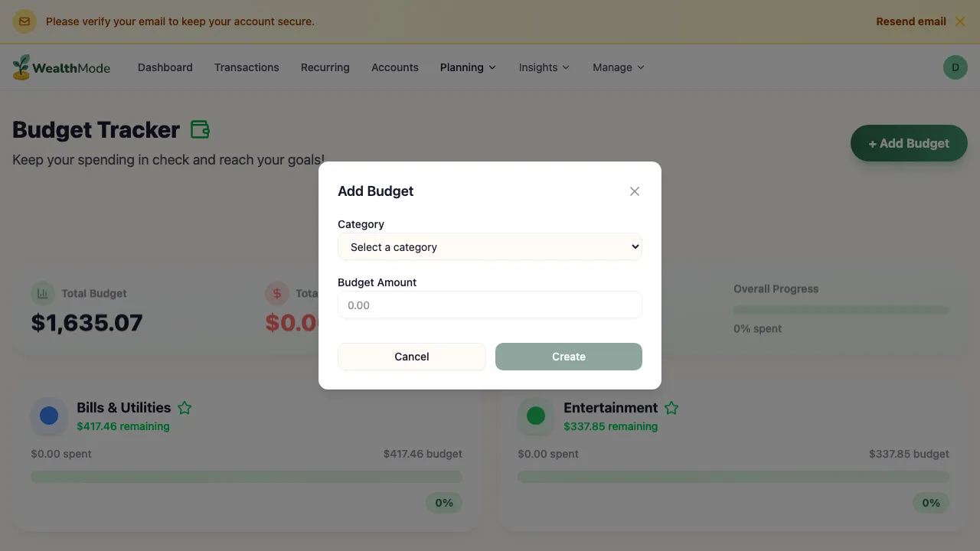The image size is (980, 551).
Task: Toggle the favorite star on Bills & Utilities
Action: [x=184, y=408]
